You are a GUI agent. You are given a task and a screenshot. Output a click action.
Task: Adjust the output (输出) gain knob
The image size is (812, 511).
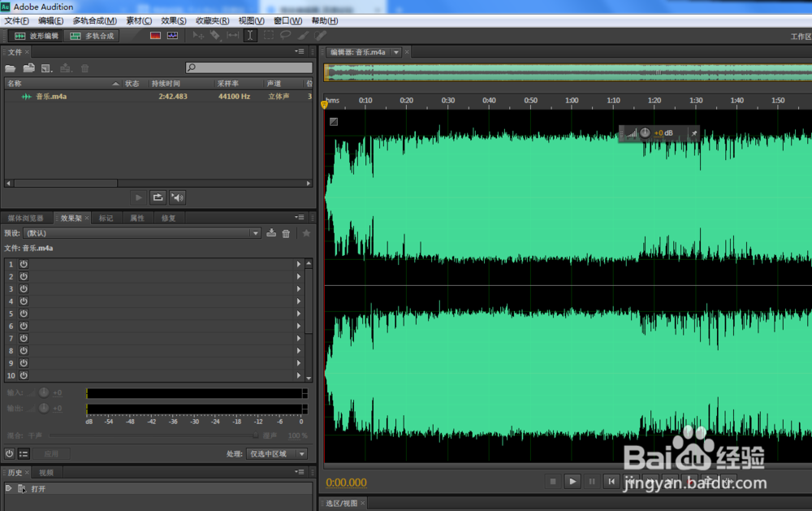point(44,408)
